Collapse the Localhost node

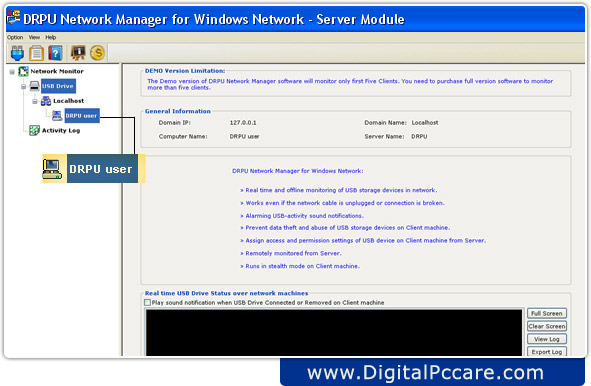[35, 101]
